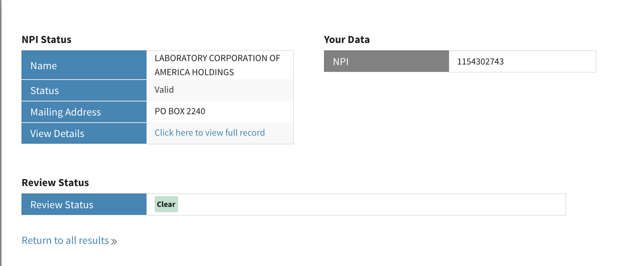Click the double chevron after Return to all results

pos(114,241)
